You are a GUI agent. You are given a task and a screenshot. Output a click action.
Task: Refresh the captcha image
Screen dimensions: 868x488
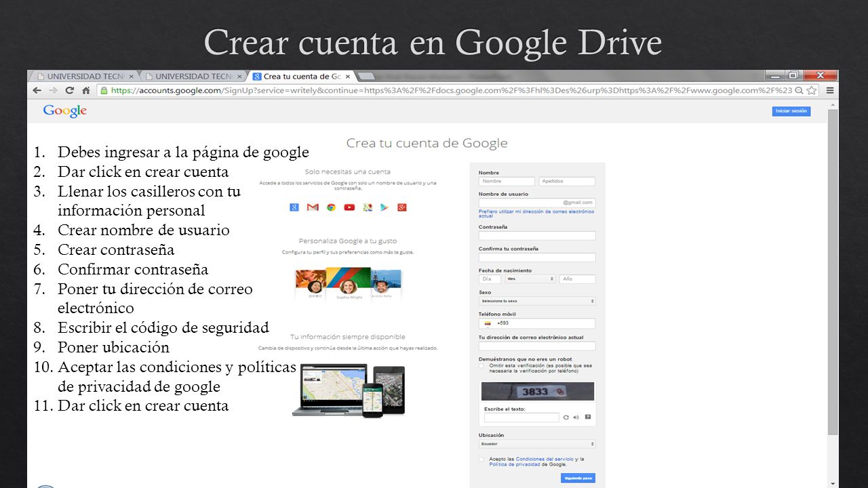coord(566,418)
